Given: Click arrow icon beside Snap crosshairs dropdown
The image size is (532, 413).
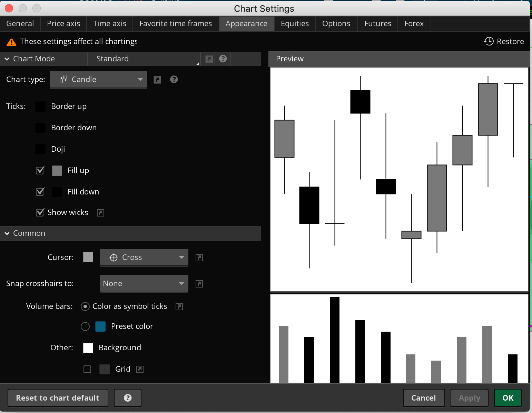Looking at the screenshot, I should point(199,284).
